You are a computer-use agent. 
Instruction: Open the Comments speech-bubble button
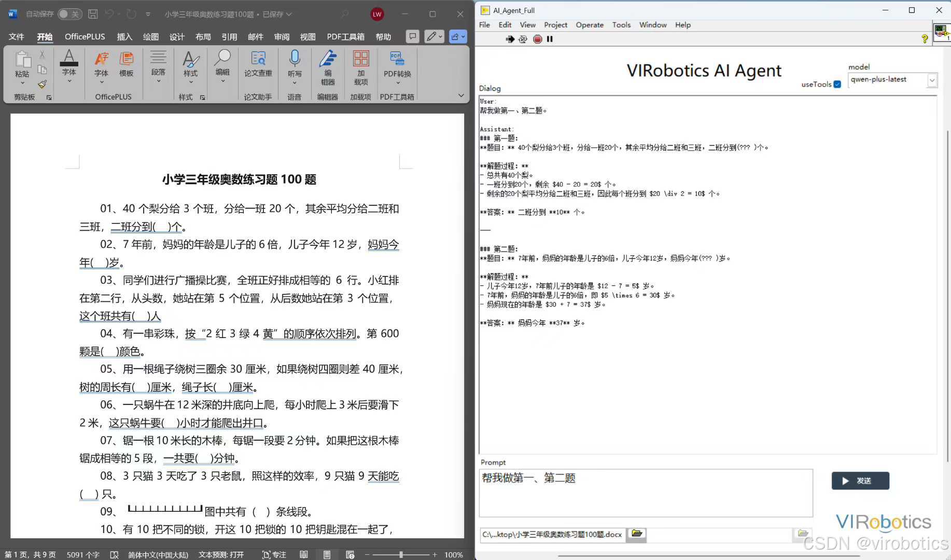412,36
